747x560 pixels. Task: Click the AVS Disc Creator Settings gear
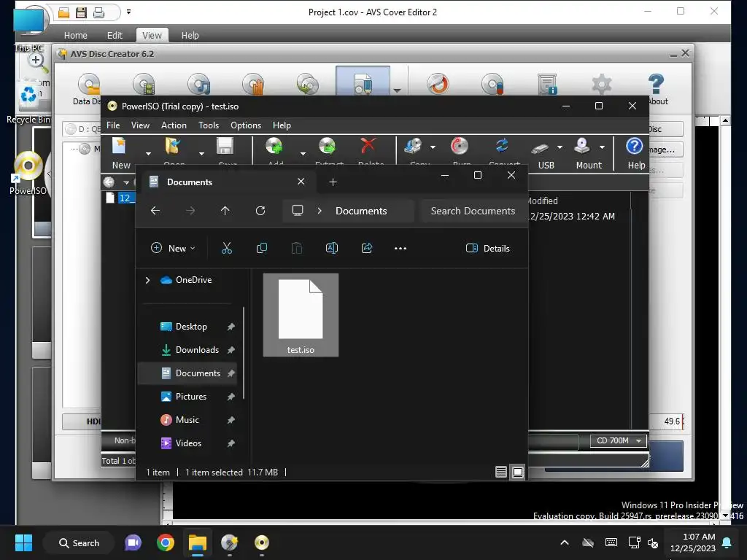tap(601, 84)
